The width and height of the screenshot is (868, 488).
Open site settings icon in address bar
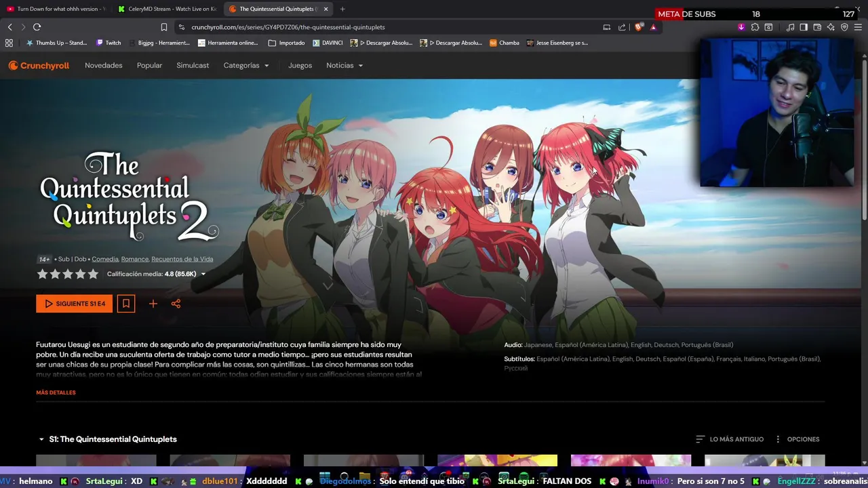[181, 27]
